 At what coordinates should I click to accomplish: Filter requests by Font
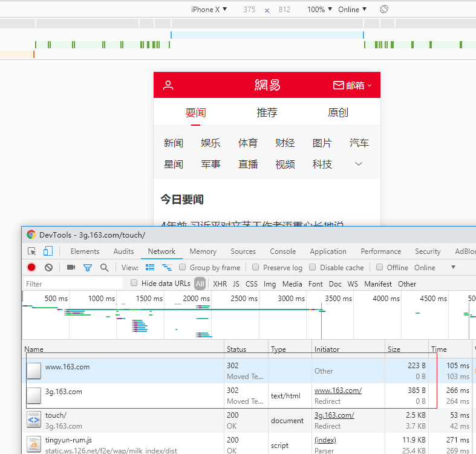[315, 284]
